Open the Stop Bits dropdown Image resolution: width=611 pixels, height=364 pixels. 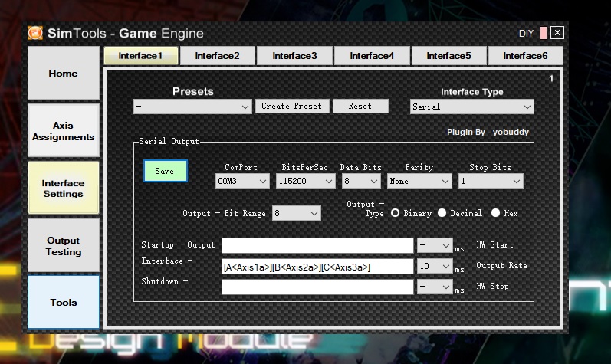(491, 181)
